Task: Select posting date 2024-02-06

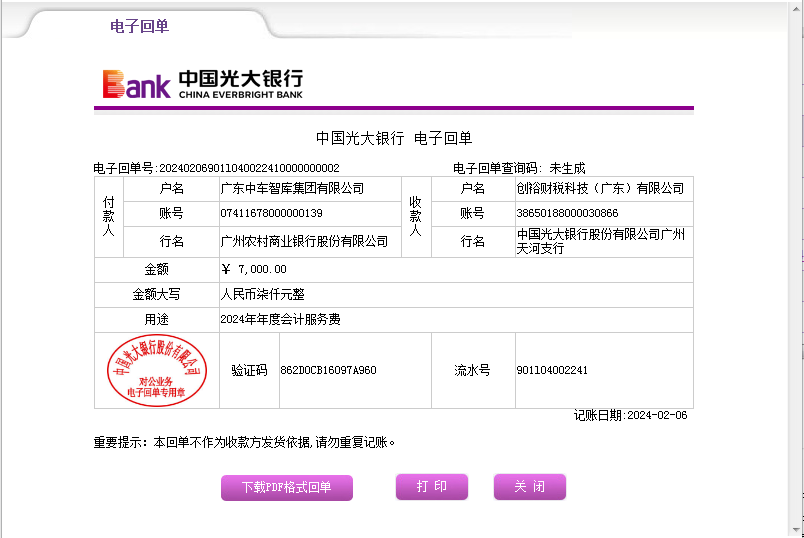Action: point(657,415)
